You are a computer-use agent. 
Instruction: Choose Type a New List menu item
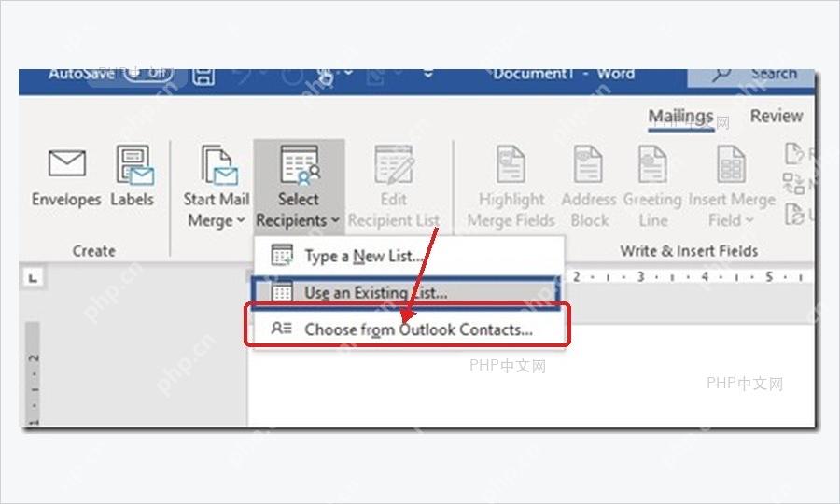pyautogui.click(x=408, y=256)
